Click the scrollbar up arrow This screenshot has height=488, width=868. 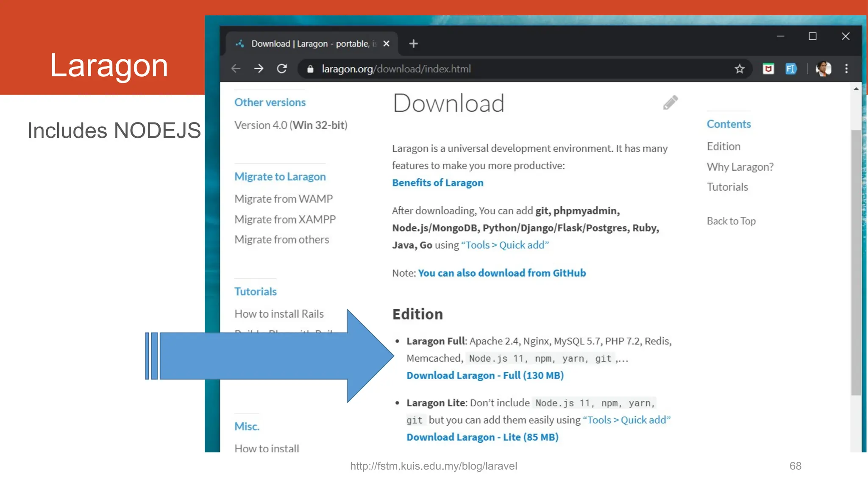click(x=856, y=89)
